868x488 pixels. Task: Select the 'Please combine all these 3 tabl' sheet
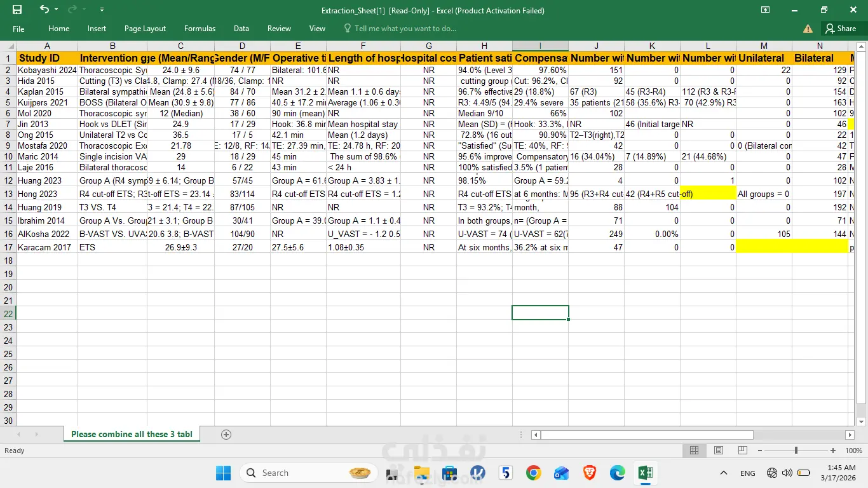click(132, 435)
